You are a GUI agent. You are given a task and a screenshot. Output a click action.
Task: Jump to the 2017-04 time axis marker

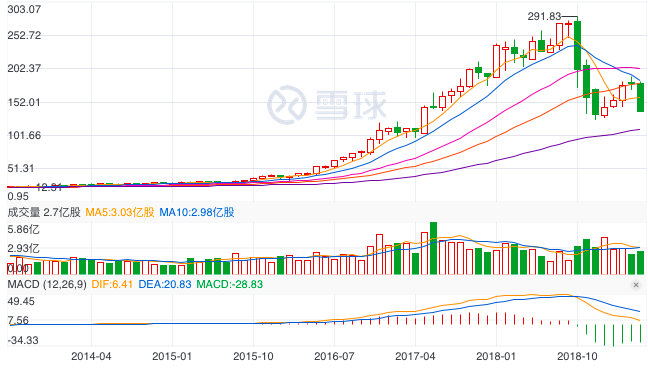(x=415, y=356)
